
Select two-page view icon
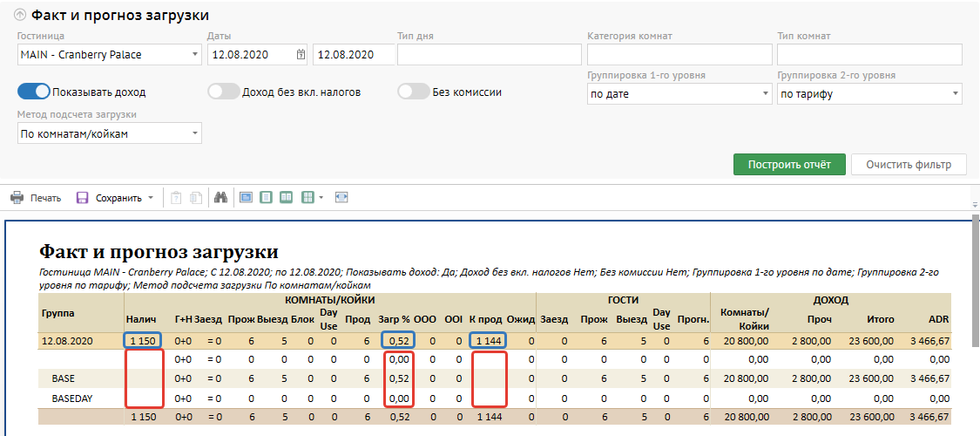287,198
